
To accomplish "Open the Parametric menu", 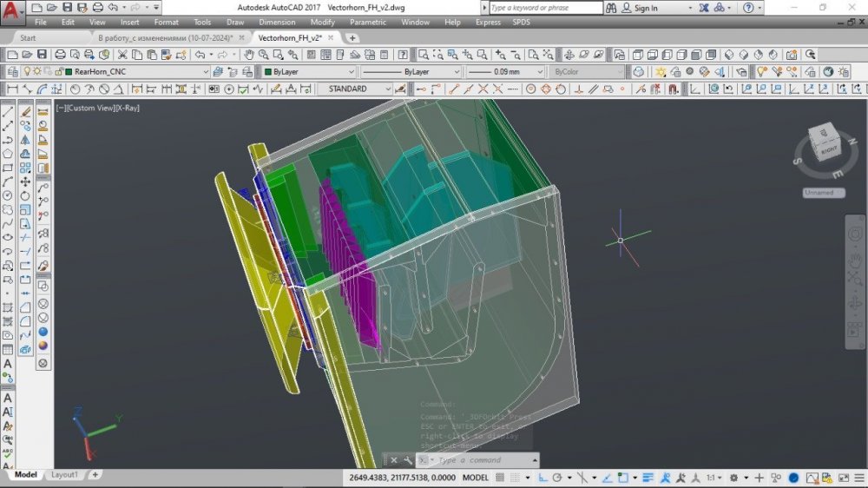I will (367, 22).
